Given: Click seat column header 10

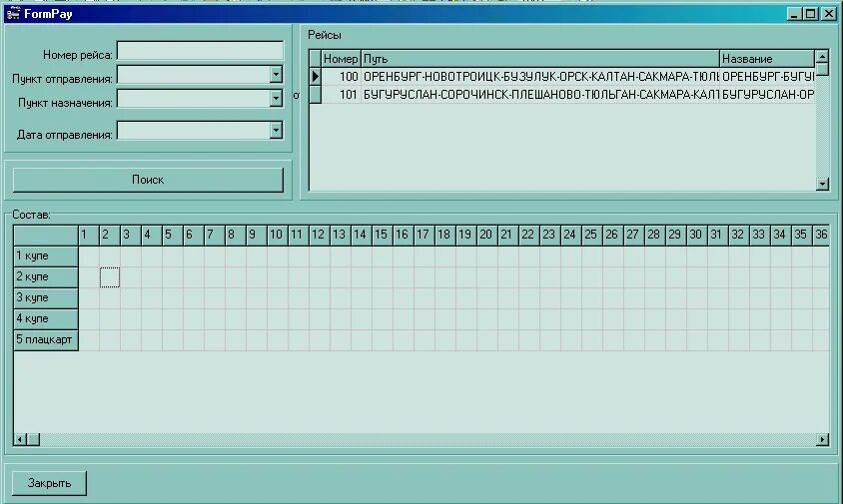Looking at the screenshot, I should coord(278,235).
